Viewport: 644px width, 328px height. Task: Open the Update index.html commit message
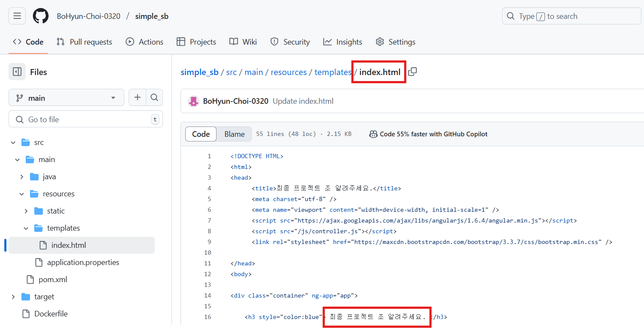coord(303,101)
